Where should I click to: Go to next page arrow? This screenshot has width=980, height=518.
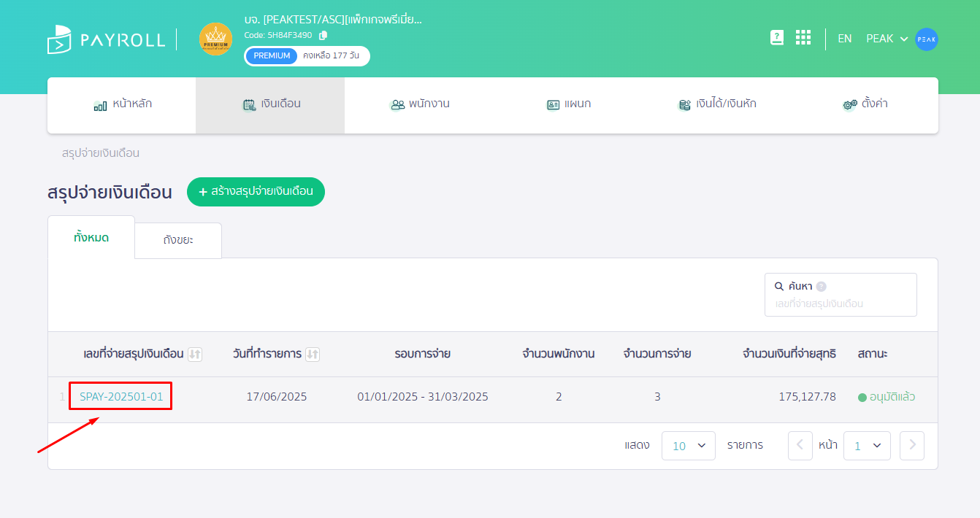point(912,446)
